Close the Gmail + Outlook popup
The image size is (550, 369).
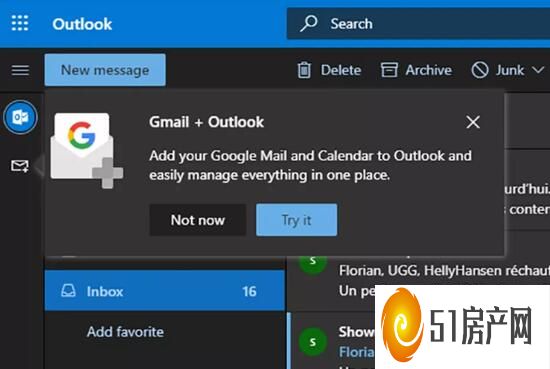473,122
